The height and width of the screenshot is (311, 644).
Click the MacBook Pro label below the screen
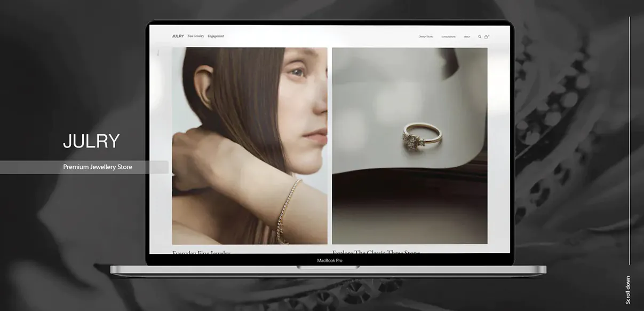[329, 260]
